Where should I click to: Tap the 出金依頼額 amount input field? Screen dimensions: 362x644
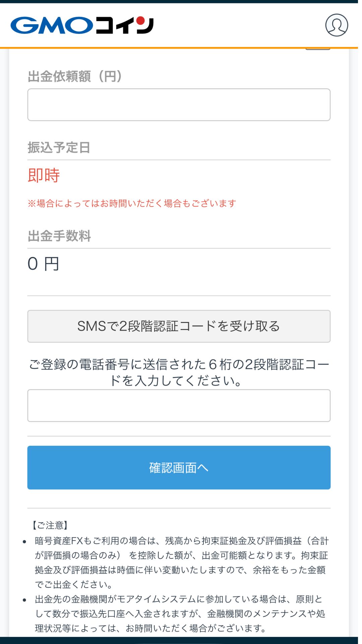[x=179, y=105]
